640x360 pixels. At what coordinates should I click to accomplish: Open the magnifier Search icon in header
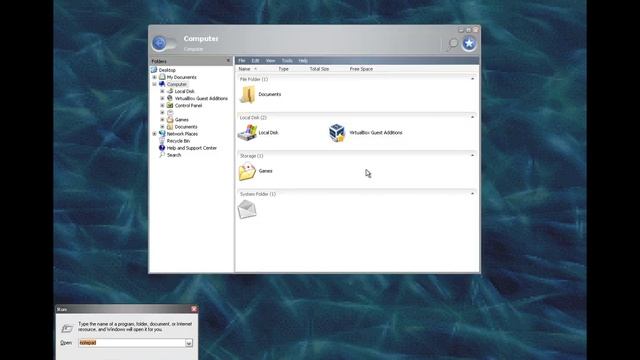coord(453,44)
